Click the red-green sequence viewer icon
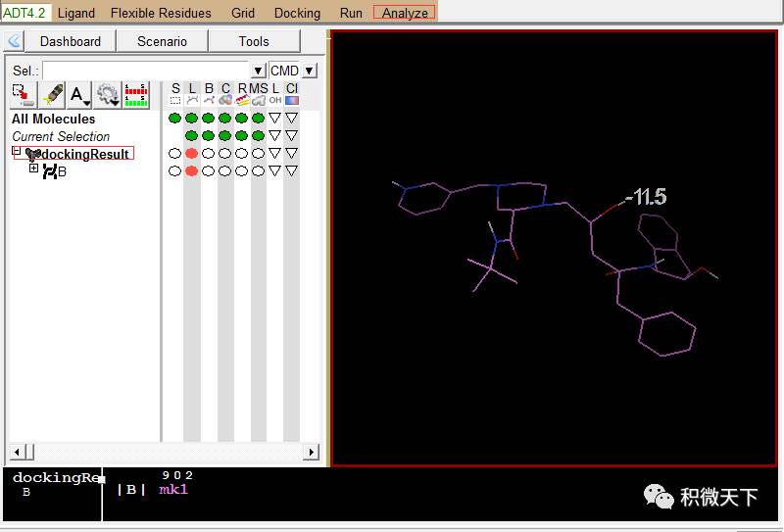 136,94
